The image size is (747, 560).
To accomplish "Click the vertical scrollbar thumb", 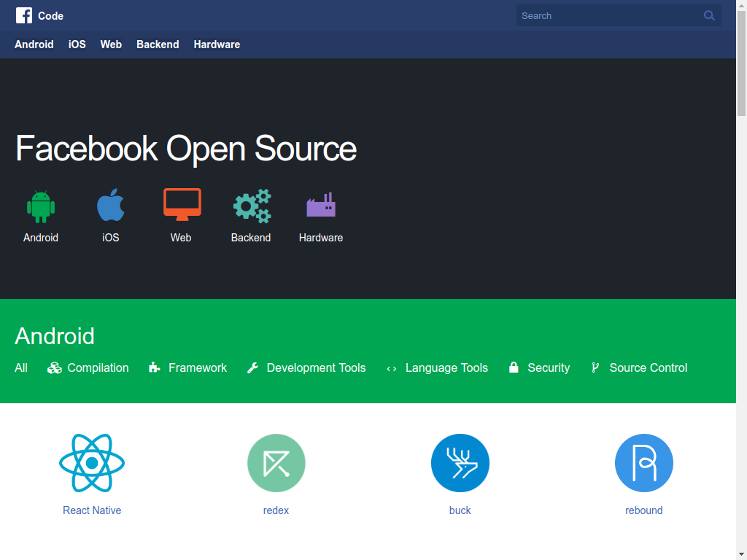I will coord(741,63).
